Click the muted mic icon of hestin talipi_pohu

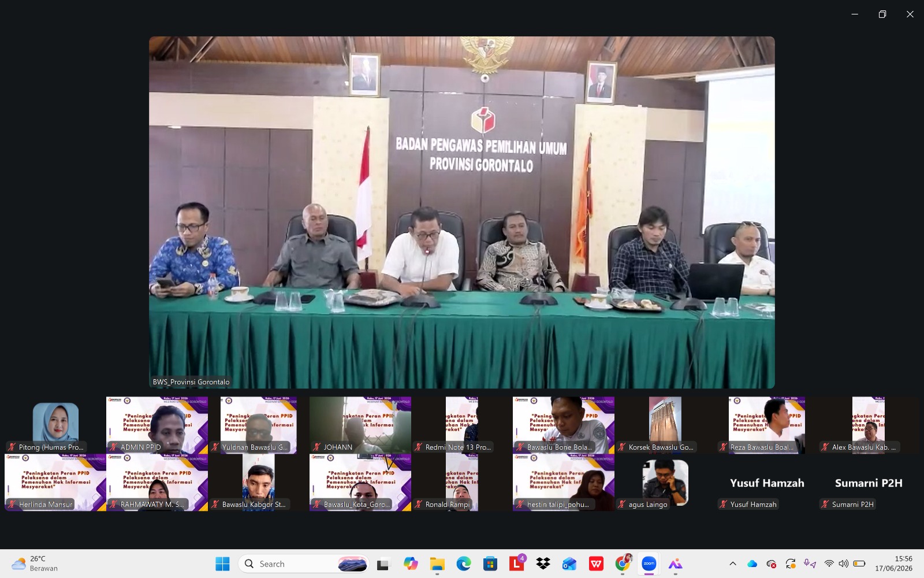(x=520, y=505)
